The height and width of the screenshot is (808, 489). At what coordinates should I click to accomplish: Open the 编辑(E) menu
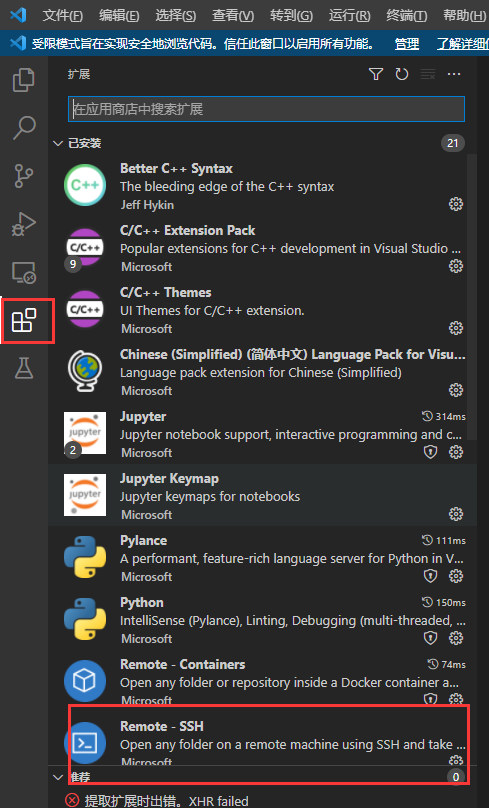click(119, 15)
